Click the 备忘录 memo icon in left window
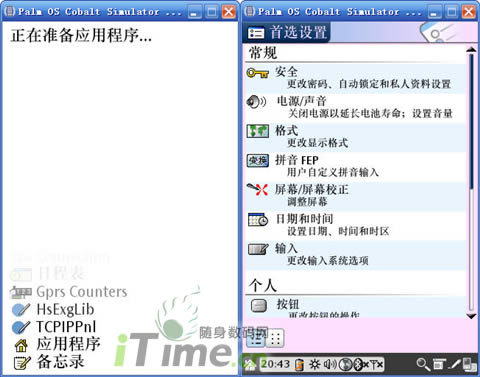Image resolution: width=480 pixels, height=377 pixels. click(22, 363)
